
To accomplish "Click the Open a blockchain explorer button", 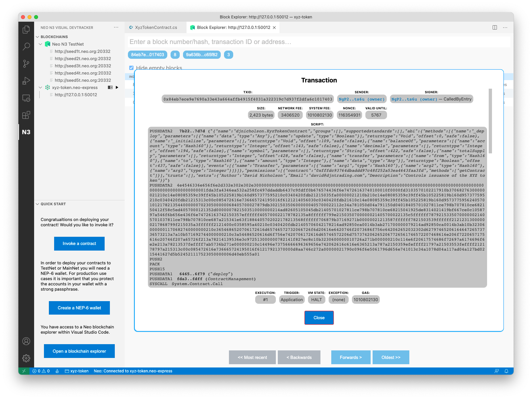I will 79,351.
